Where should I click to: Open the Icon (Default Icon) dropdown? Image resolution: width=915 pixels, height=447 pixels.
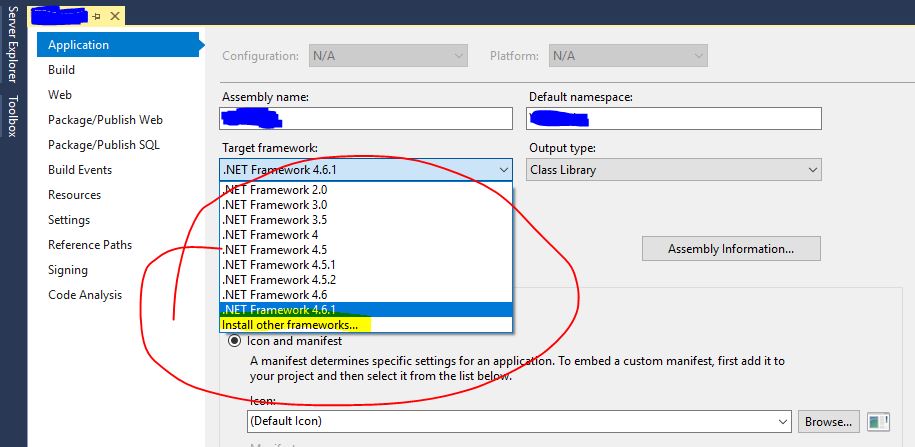tap(519, 421)
